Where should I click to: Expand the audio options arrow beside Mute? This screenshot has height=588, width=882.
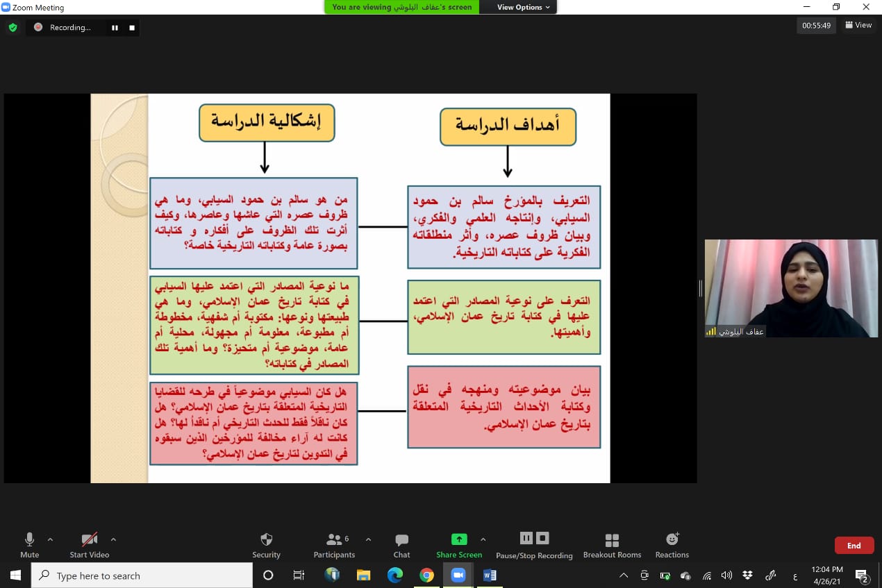pos(50,539)
